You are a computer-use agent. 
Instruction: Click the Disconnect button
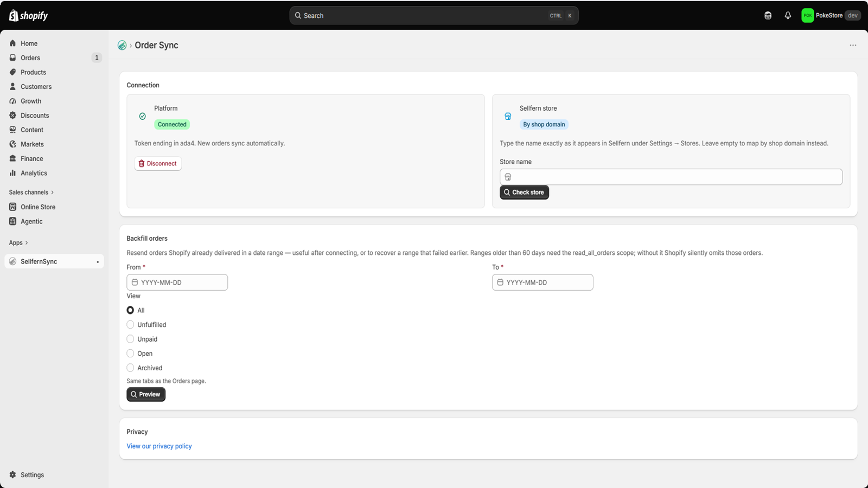[158, 164]
